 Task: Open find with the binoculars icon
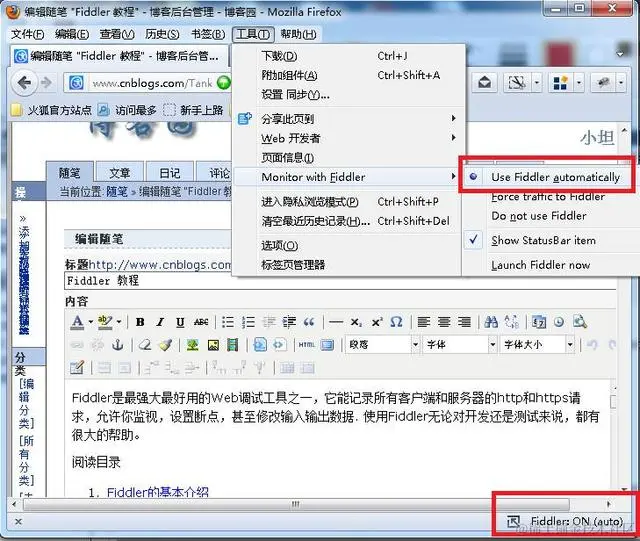pyautogui.click(x=491, y=322)
